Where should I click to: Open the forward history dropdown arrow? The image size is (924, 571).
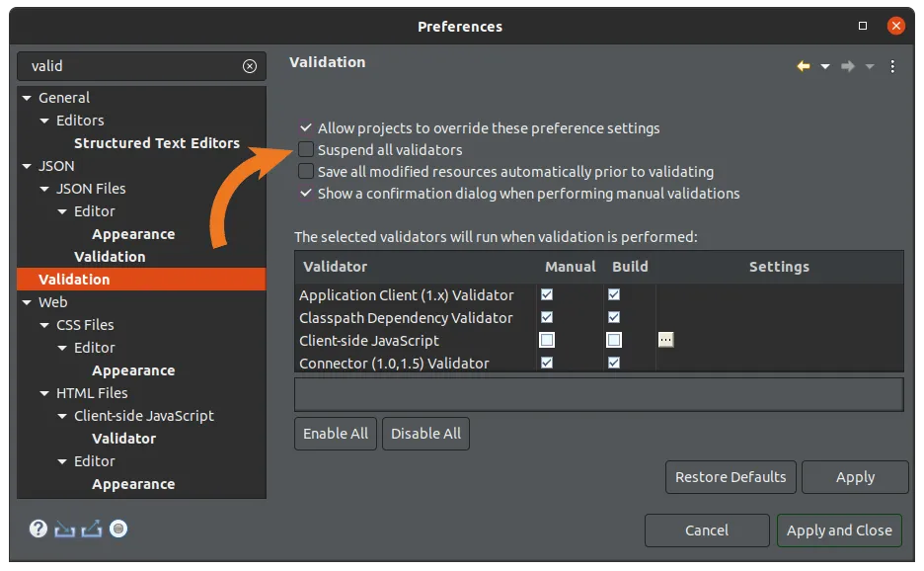(x=870, y=66)
